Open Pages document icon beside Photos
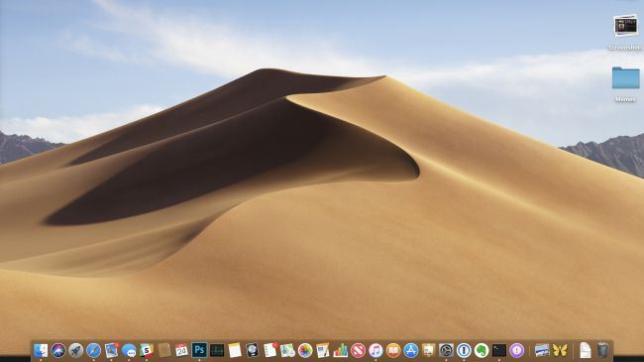 click(x=323, y=350)
